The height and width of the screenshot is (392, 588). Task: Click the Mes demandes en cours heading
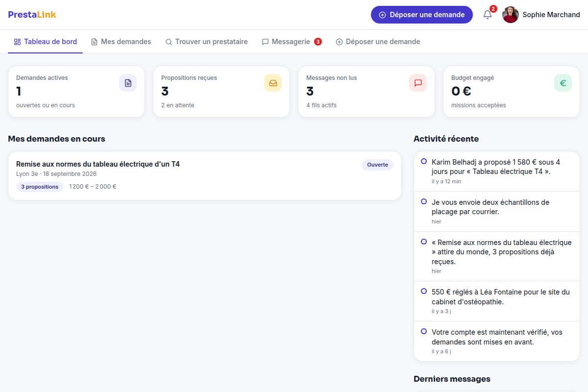click(56, 139)
